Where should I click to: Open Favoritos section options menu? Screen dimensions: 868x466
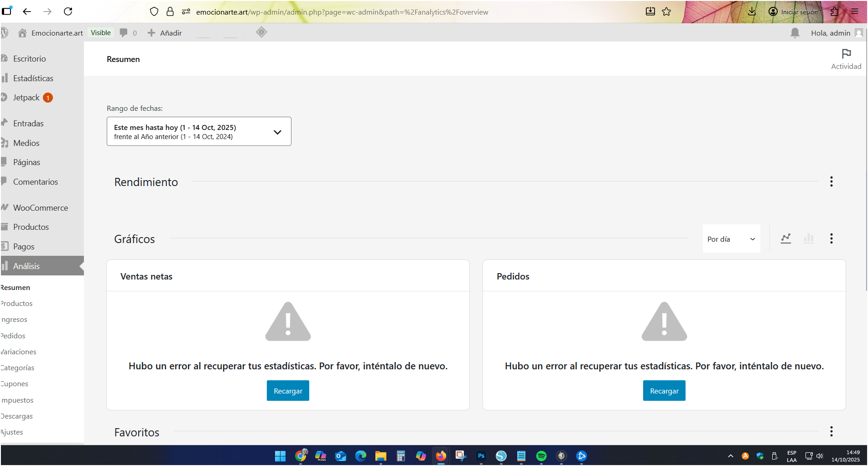[831, 431]
